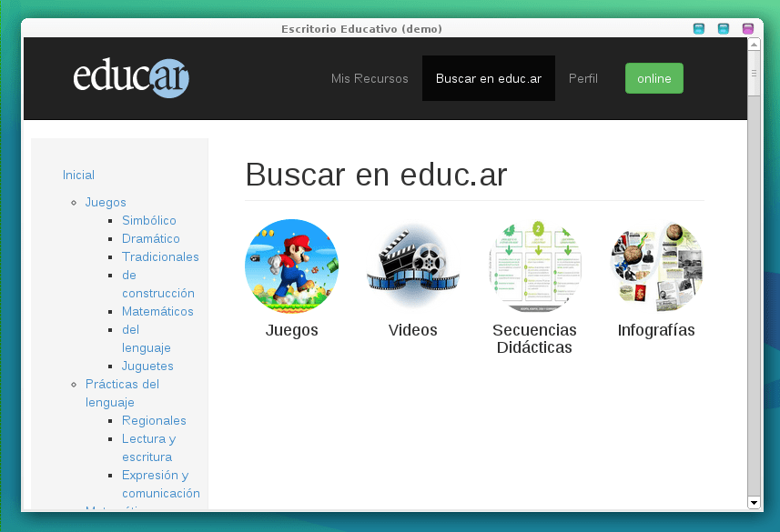Open the del lenguaje subcategory
The height and width of the screenshot is (532, 780).
coord(147,338)
